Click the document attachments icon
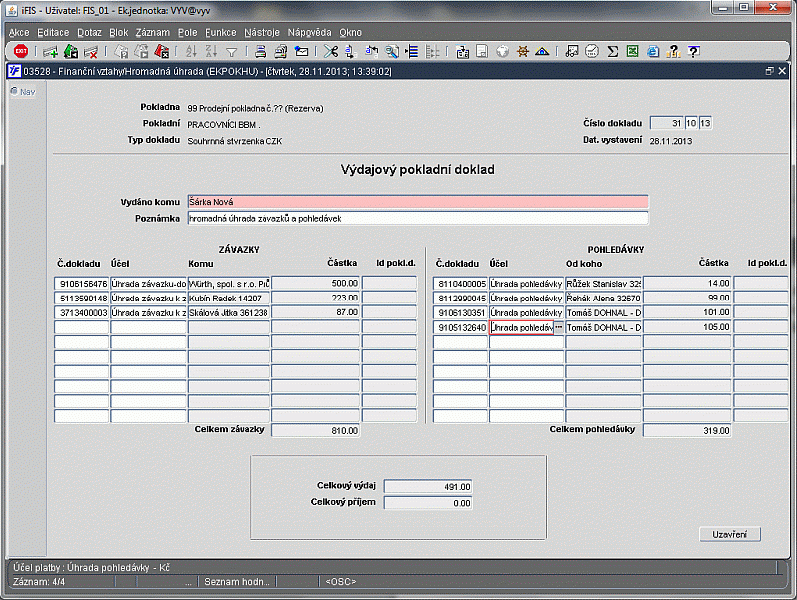 [462, 51]
